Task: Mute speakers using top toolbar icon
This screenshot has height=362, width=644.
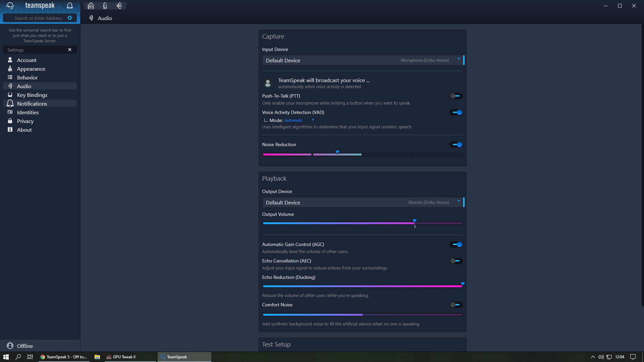Action: click(119, 6)
